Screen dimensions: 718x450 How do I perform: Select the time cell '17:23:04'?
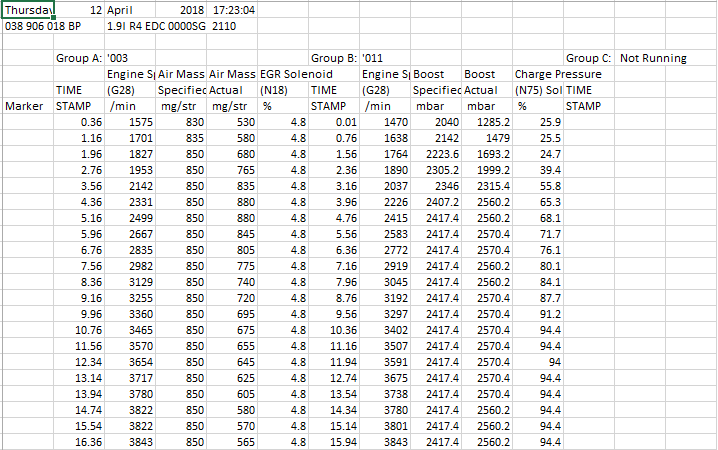coord(232,10)
